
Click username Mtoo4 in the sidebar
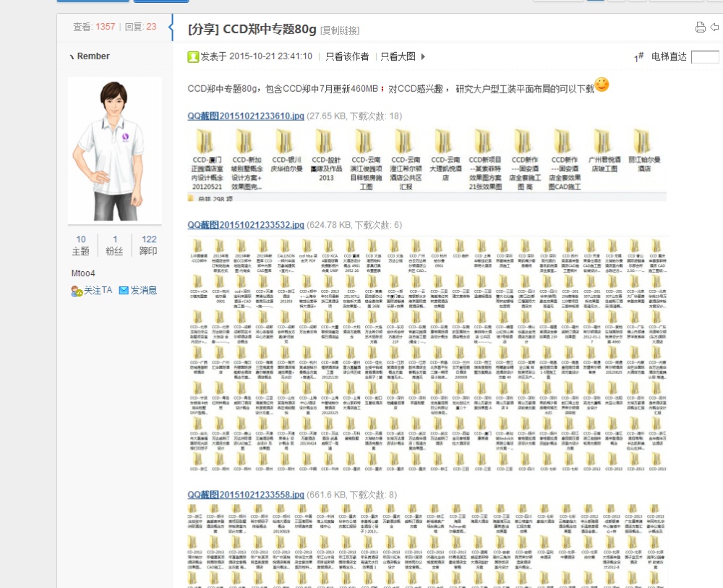tap(83, 273)
